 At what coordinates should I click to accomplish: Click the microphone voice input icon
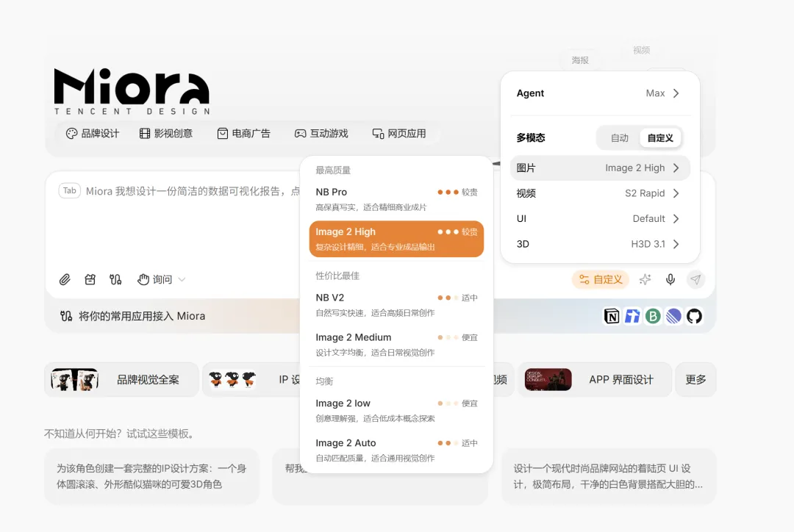670,279
